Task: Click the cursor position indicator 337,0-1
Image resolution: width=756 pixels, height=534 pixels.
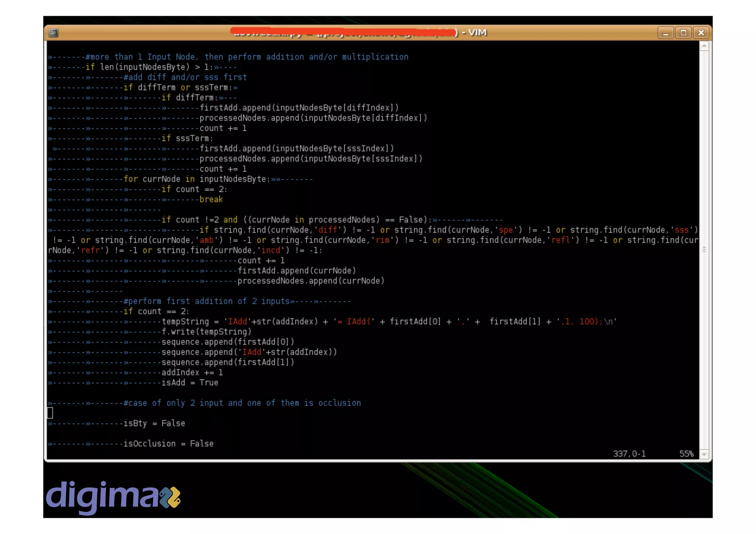Action: (x=629, y=454)
